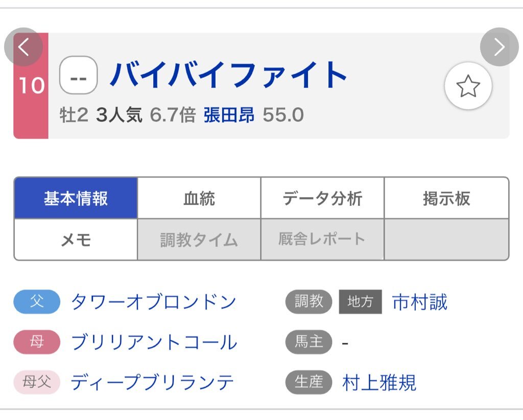Tap the previous horse left arrow
The height and width of the screenshot is (420, 523).
(23, 47)
